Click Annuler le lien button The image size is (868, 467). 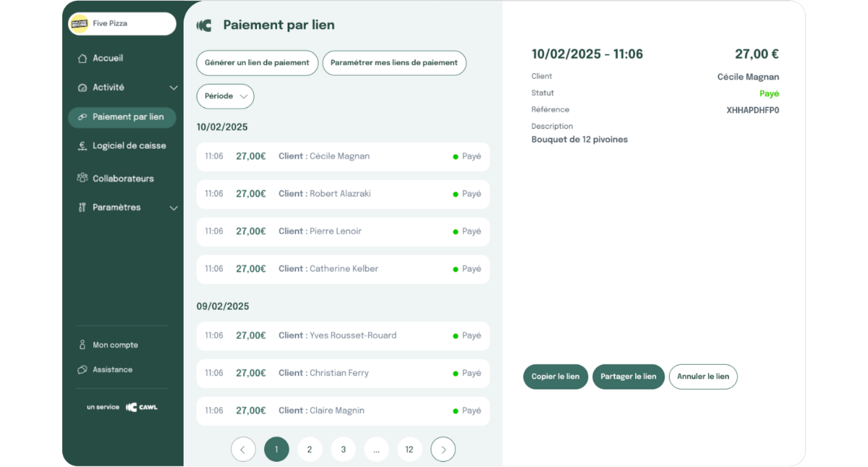(703, 376)
